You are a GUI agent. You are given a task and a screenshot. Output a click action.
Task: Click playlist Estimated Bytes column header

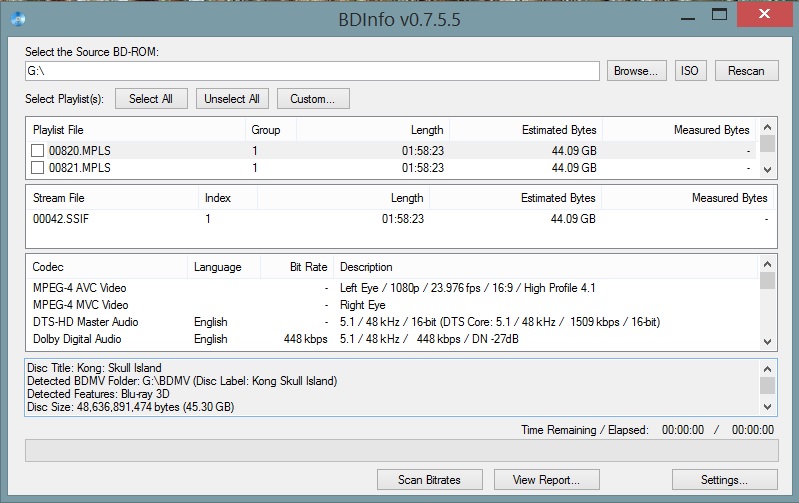coord(526,130)
